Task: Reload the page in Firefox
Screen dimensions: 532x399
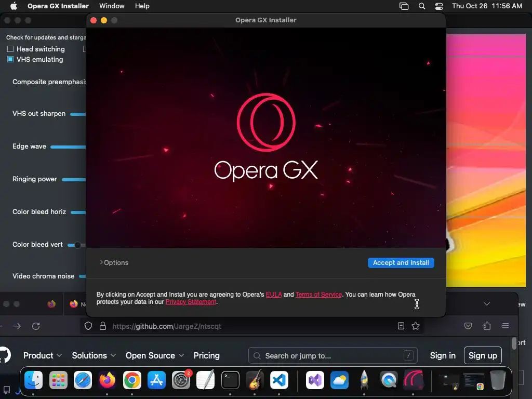Action: [36, 326]
